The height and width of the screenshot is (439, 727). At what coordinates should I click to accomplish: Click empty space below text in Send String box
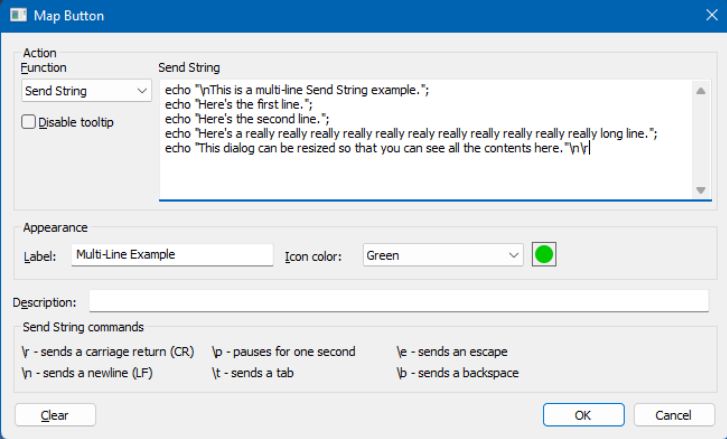pos(420,180)
